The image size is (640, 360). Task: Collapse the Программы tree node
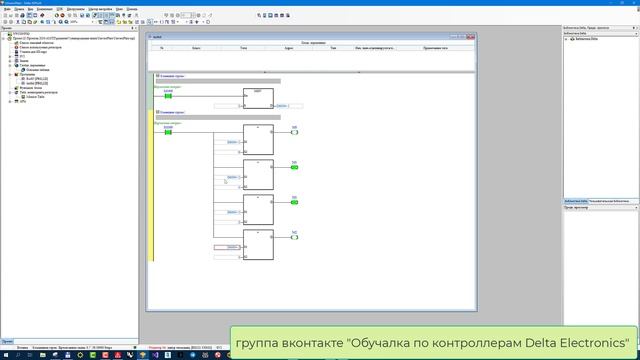coord(10,74)
